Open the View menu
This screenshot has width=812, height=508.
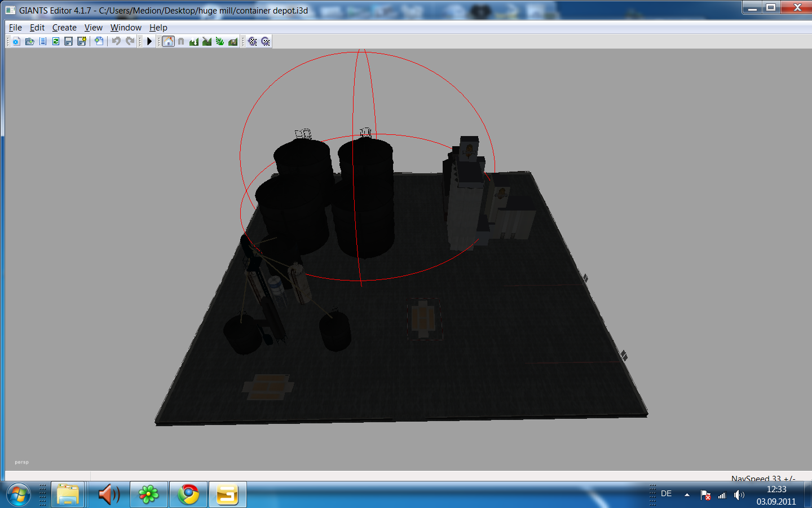point(94,27)
